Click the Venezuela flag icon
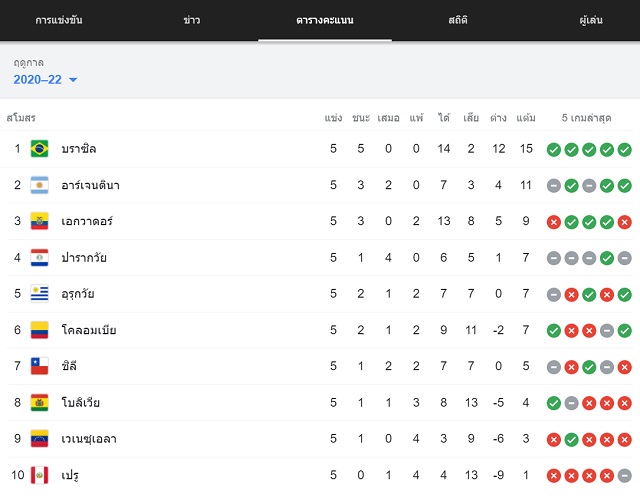The image size is (640, 504). click(40, 439)
